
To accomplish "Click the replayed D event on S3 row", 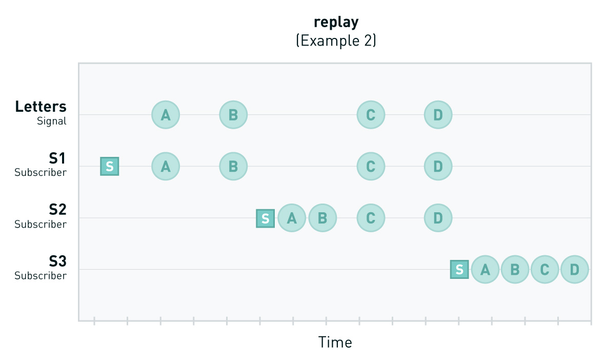I will click(575, 270).
